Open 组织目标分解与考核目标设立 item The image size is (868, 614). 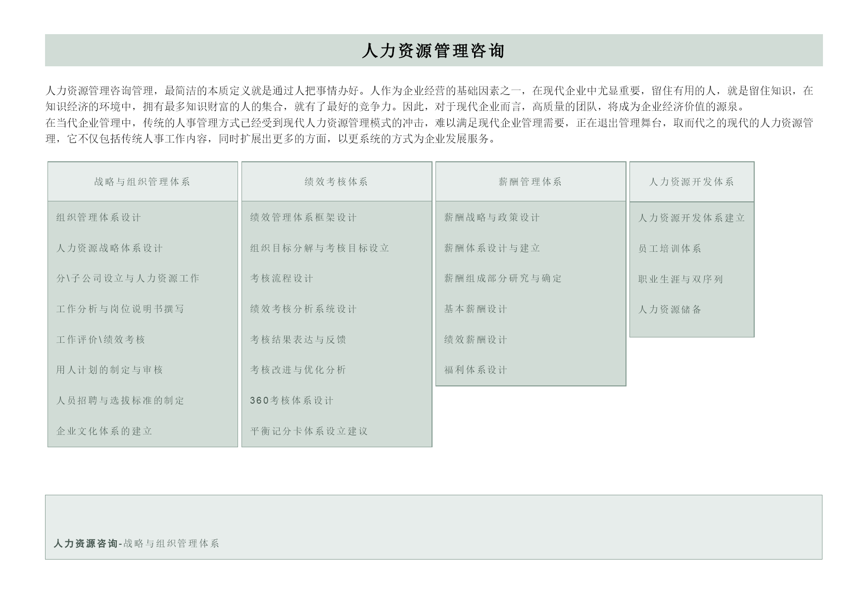pos(320,248)
